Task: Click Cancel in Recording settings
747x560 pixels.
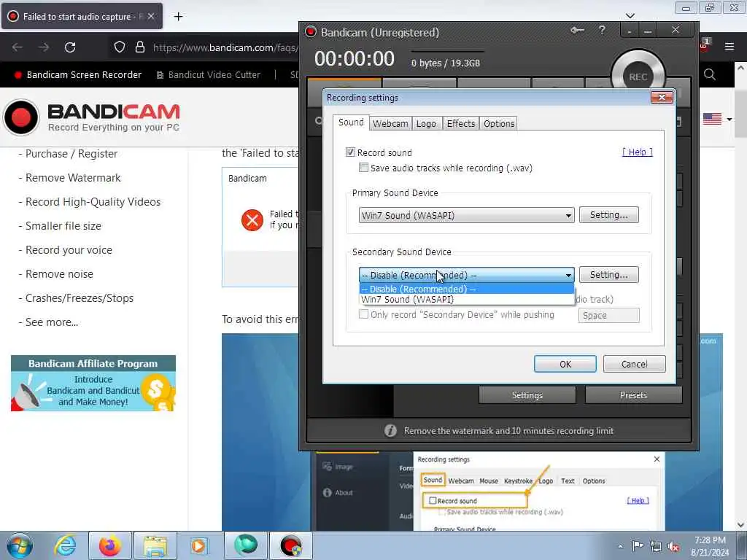Action: (634, 364)
